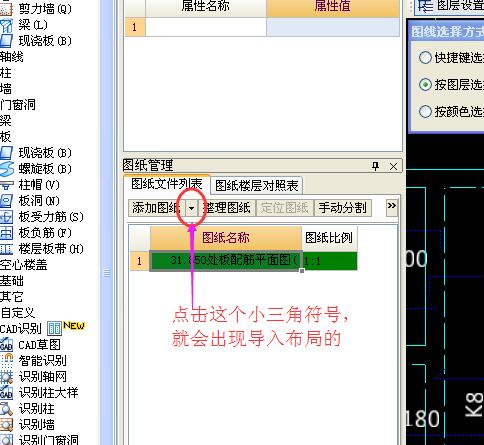Screen dimensions: 484x445
Task: Close the 图纸管理 panel
Action: pyautogui.click(x=393, y=166)
